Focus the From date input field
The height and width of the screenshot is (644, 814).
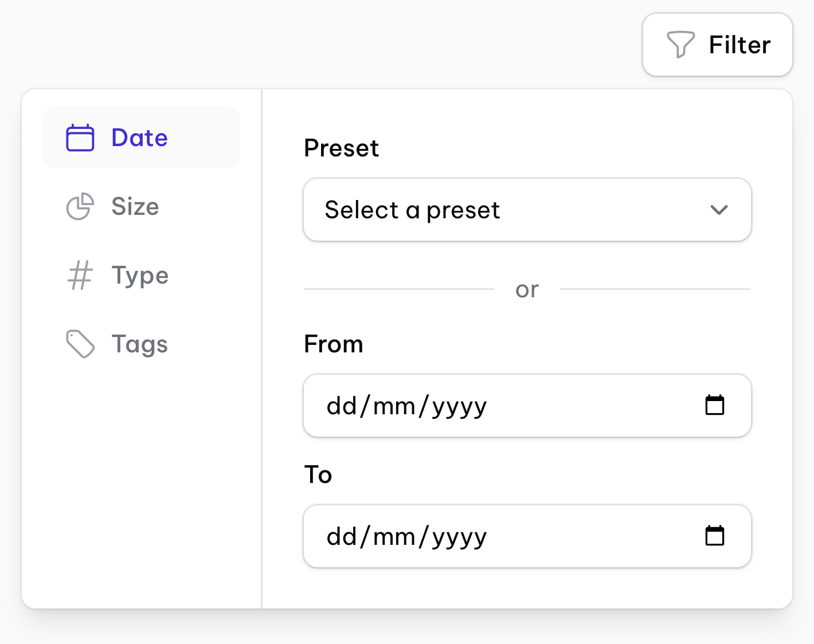(527, 406)
